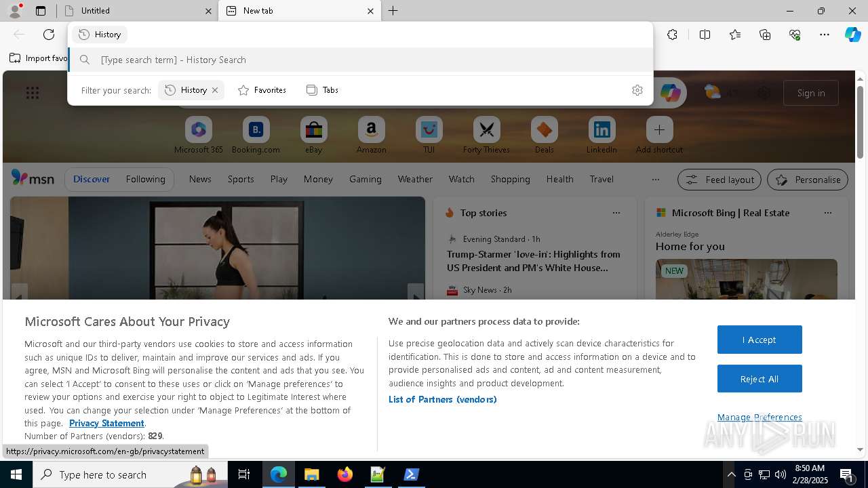
Task: Open the Extensions puzzle icon
Action: tap(672, 35)
